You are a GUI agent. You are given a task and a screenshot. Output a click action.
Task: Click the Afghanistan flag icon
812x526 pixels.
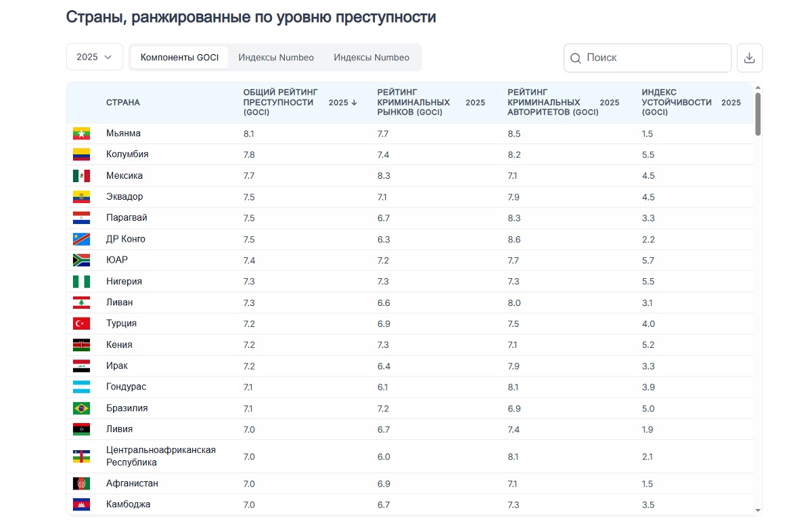[81, 483]
